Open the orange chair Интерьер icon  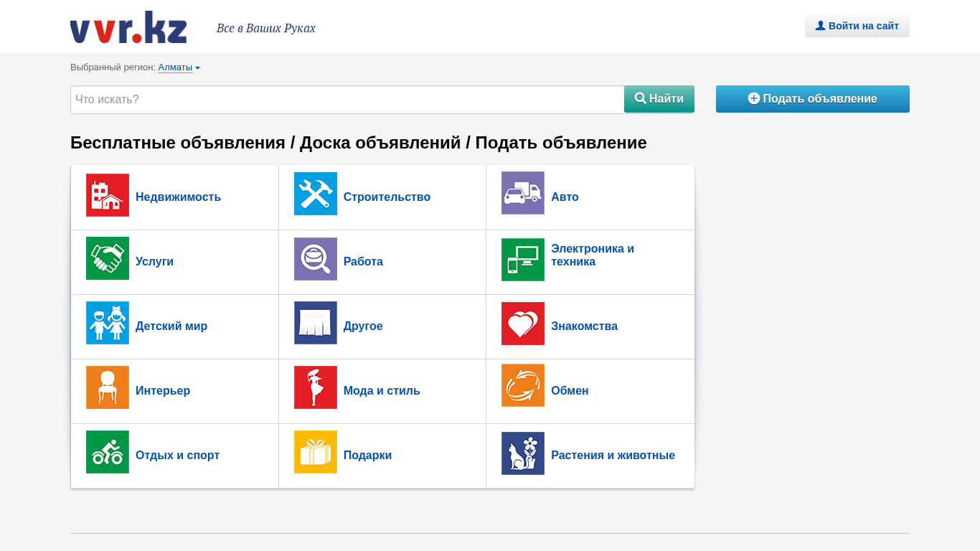click(108, 387)
